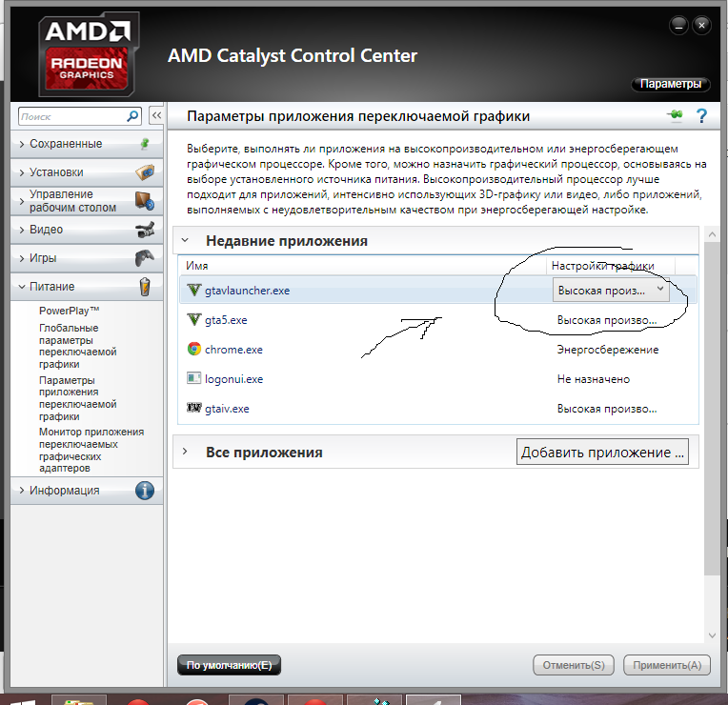
Task: Click Применить(A) button
Action: tap(667, 665)
